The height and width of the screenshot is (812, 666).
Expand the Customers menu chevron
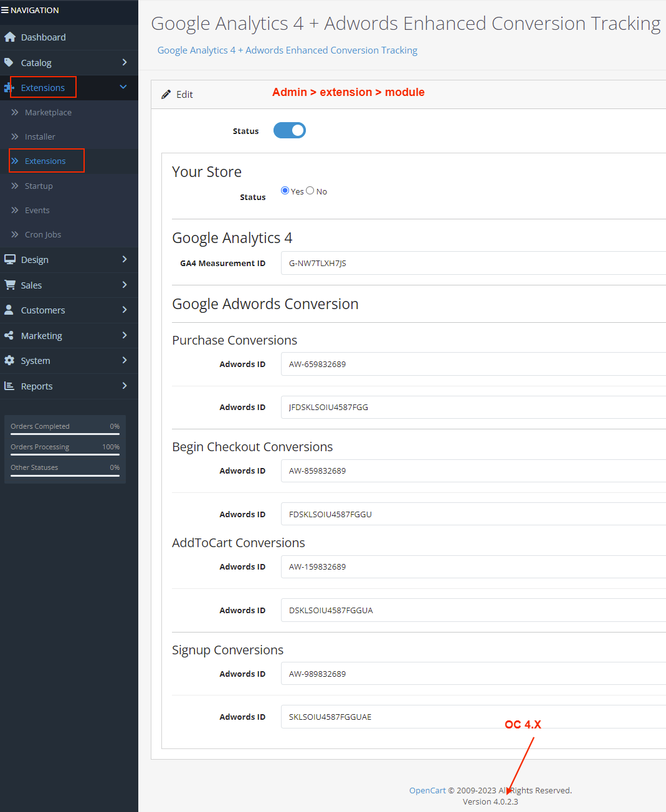tap(125, 310)
